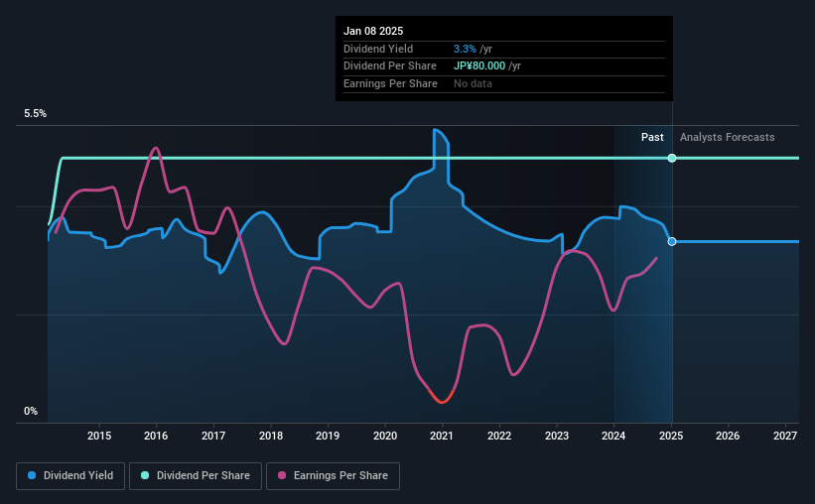Screen dimensions: 815x504
Task: Click the red negative earnings dip near 2021
Action: [442, 398]
